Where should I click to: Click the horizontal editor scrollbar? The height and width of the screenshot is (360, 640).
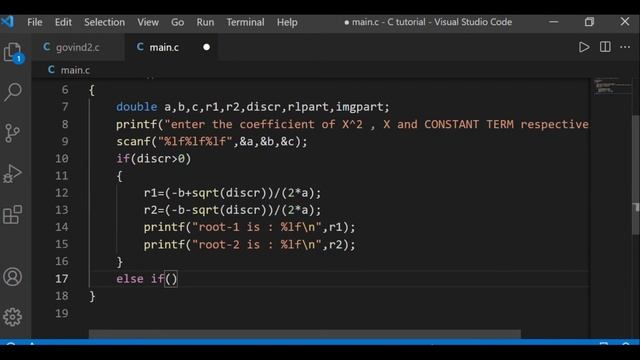click(x=304, y=334)
